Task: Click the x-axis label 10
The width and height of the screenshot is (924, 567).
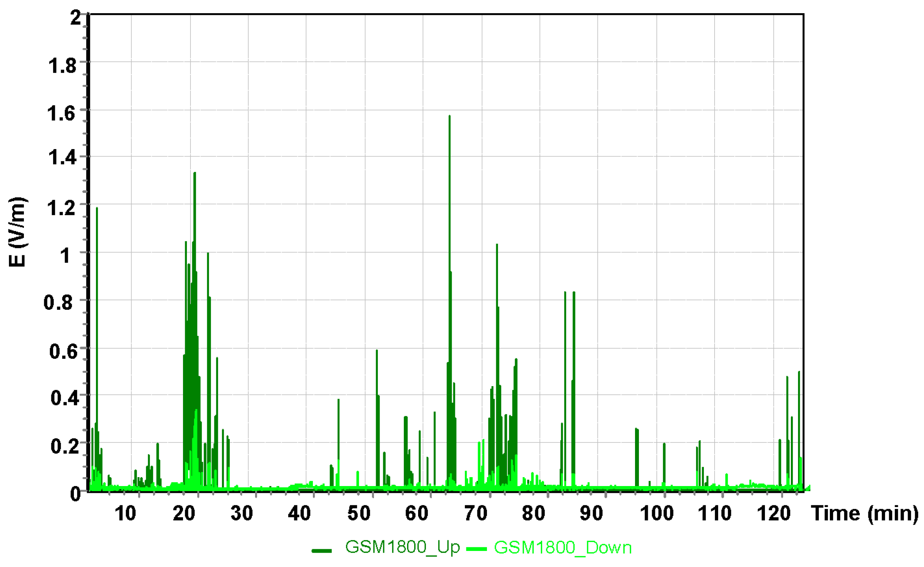Action: (x=125, y=514)
